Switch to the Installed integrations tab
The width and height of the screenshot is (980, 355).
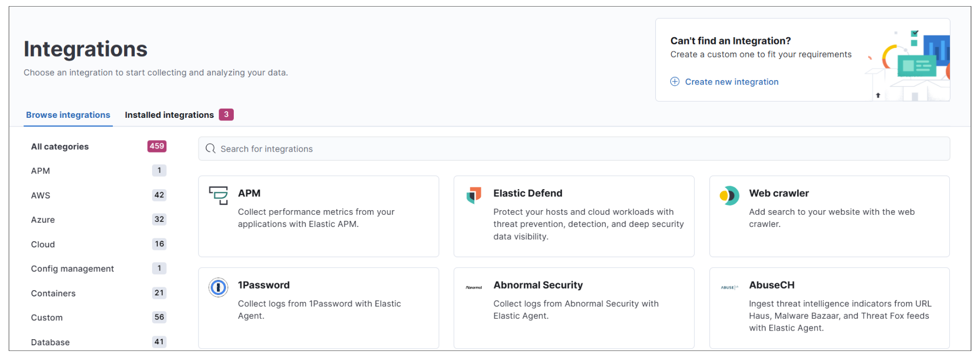[x=179, y=115]
